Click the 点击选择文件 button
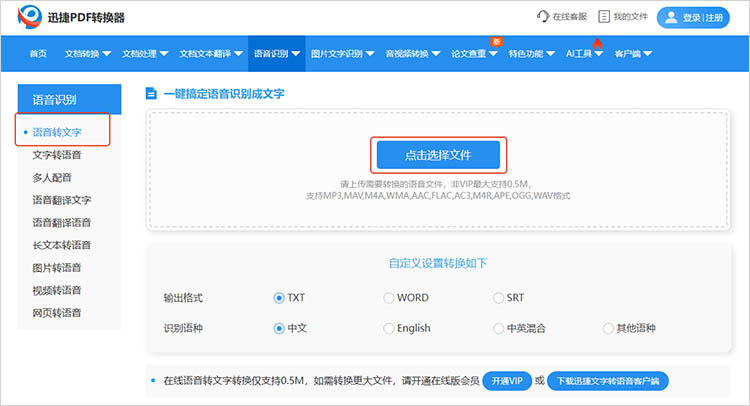 tap(438, 155)
